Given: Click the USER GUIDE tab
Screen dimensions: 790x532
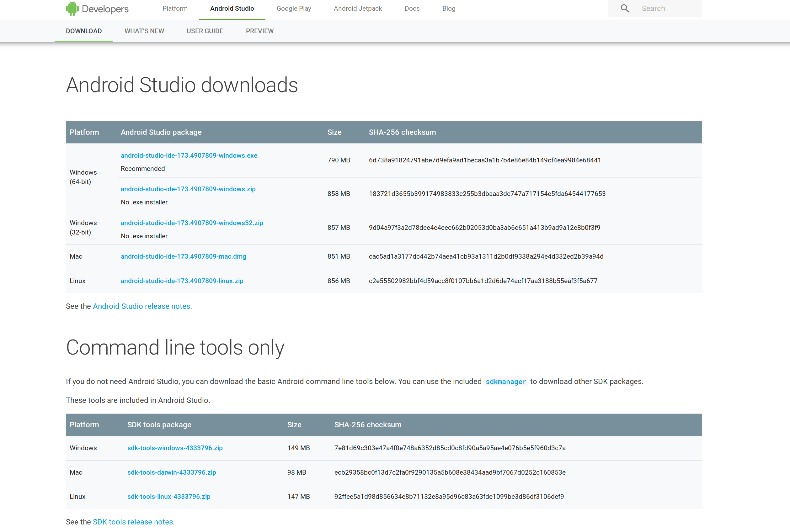Looking at the screenshot, I should pyautogui.click(x=204, y=31).
